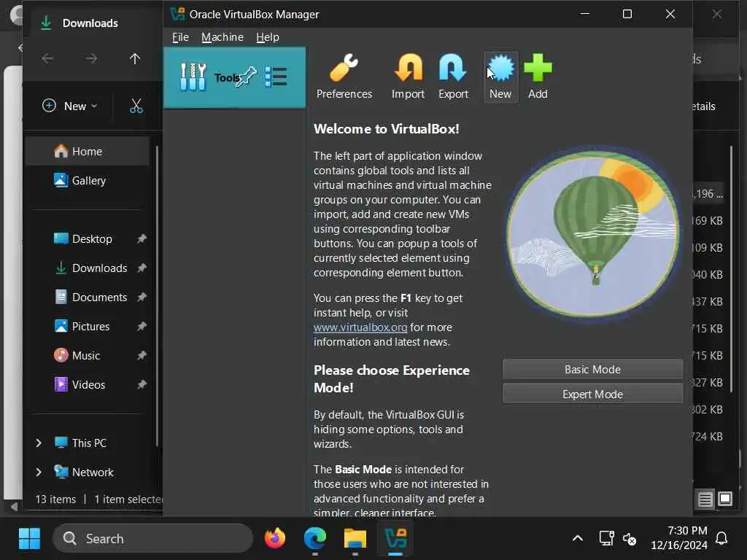Unpin Desktop using its pin icon

point(142,238)
